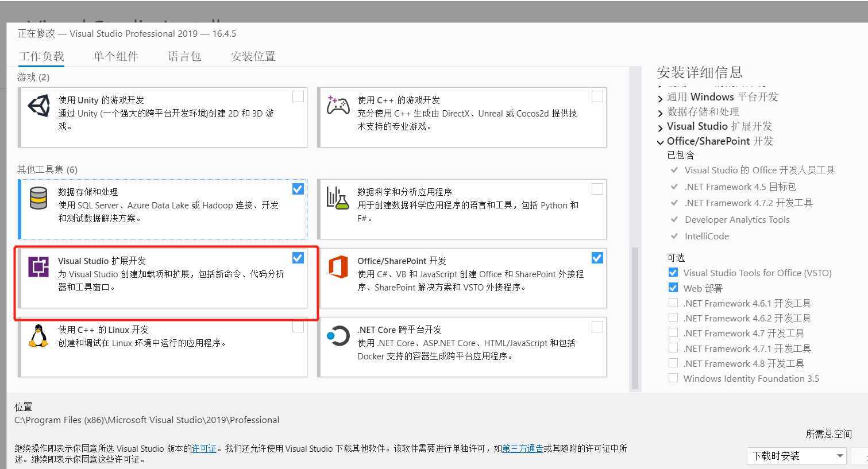The image size is (868, 469).
Task: Expand 通用 Windows 平台开发 details
Action: tap(660, 98)
